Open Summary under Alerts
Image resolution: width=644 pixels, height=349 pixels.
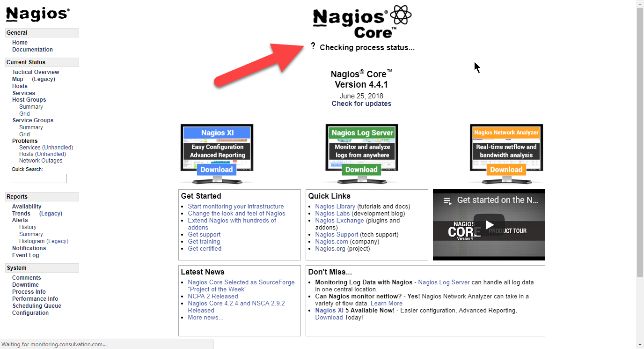(x=31, y=234)
